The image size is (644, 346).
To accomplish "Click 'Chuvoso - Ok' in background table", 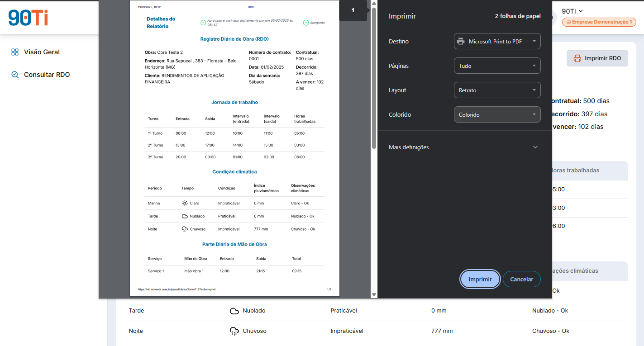I will coord(551,331).
